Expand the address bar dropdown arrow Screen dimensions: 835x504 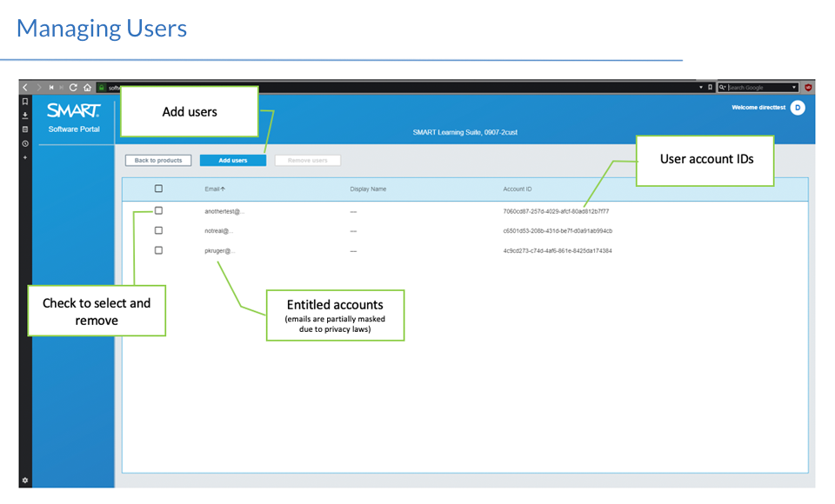tap(701, 87)
